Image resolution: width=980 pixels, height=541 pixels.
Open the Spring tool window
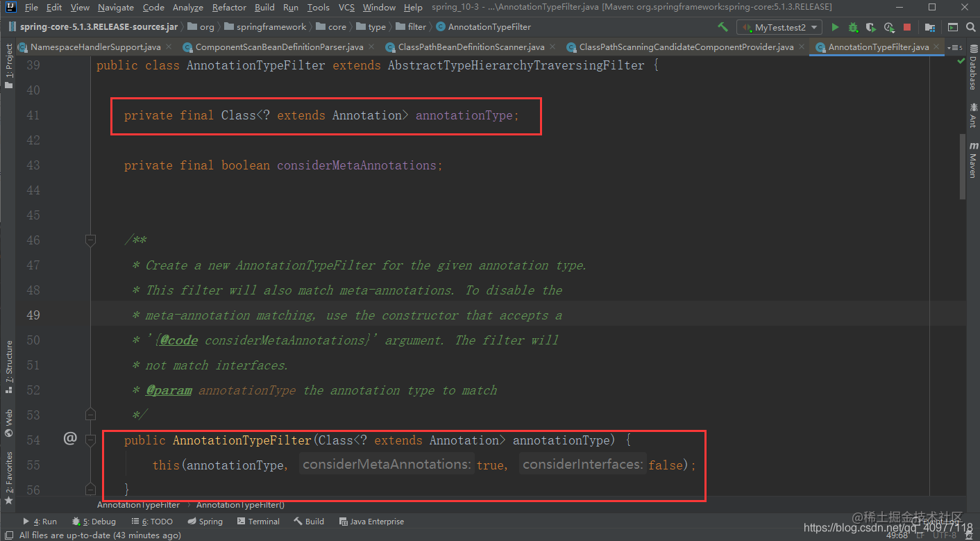pyautogui.click(x=205, y=522)
